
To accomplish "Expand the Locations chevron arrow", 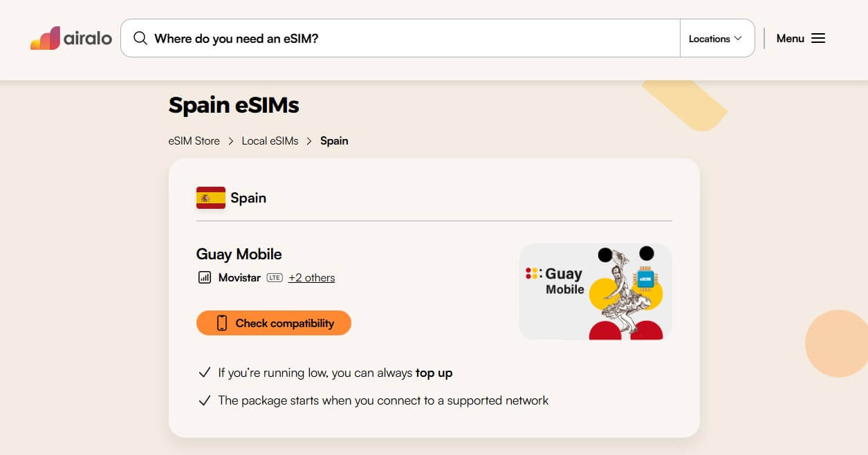I will pyautogui.click(x=738, y=38).
